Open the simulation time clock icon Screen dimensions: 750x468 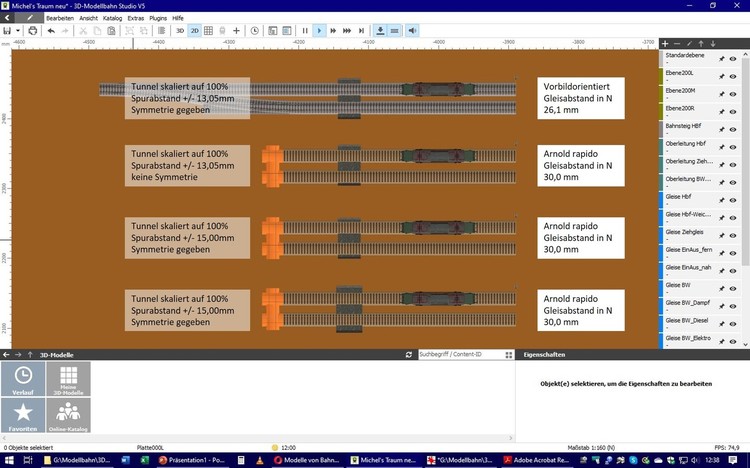[255, 31]
